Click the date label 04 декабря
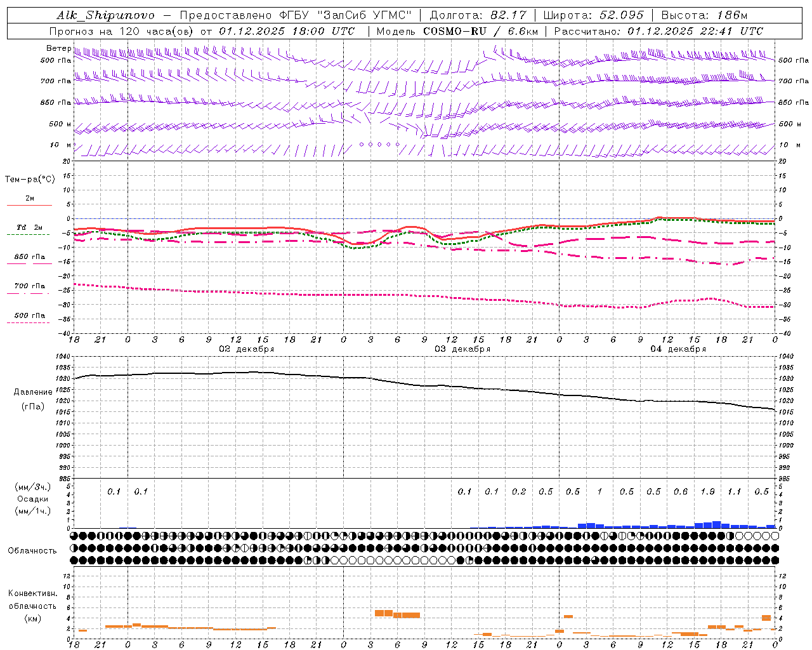The image size is (812, 650). pos(678,349)
